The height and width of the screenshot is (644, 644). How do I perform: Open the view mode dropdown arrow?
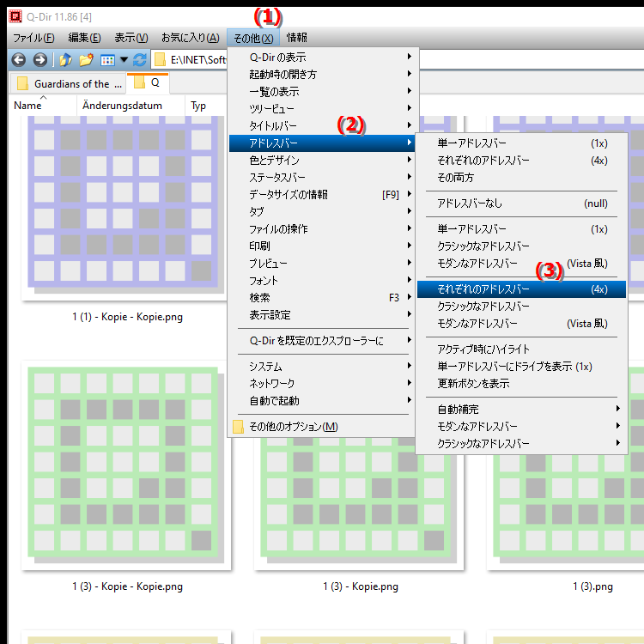tap(124, 60)
